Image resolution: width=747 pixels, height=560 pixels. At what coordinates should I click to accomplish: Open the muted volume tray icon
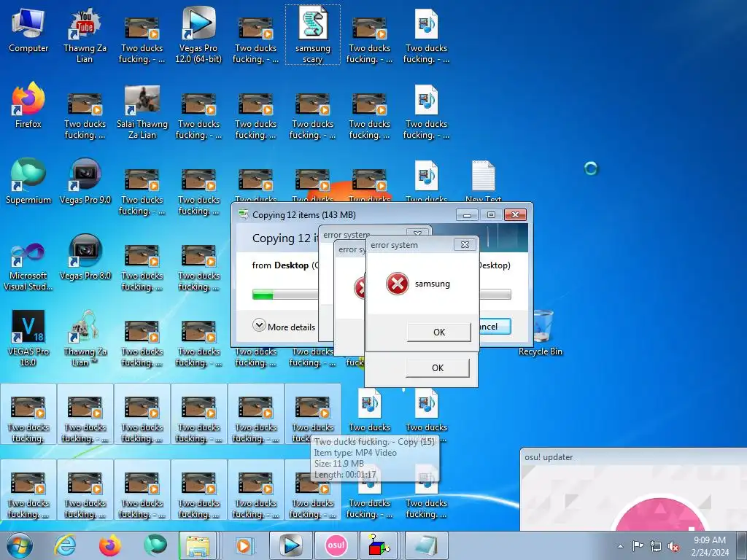coord(673,547)
